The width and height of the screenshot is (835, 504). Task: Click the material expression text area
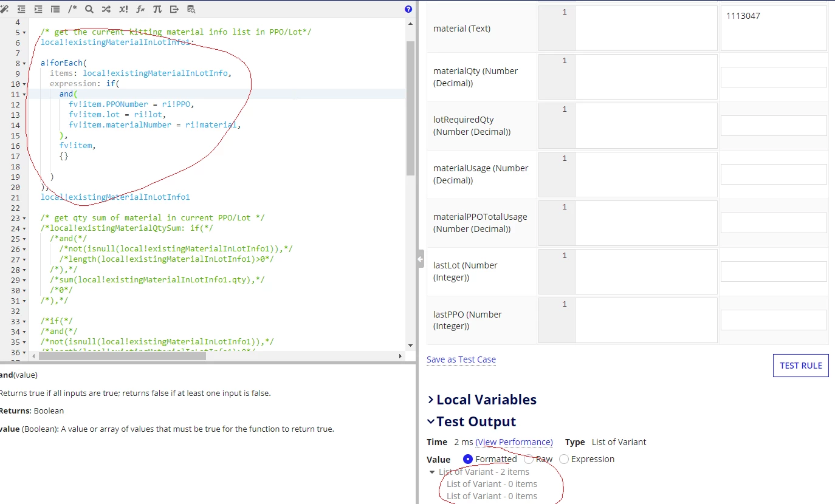646,29
